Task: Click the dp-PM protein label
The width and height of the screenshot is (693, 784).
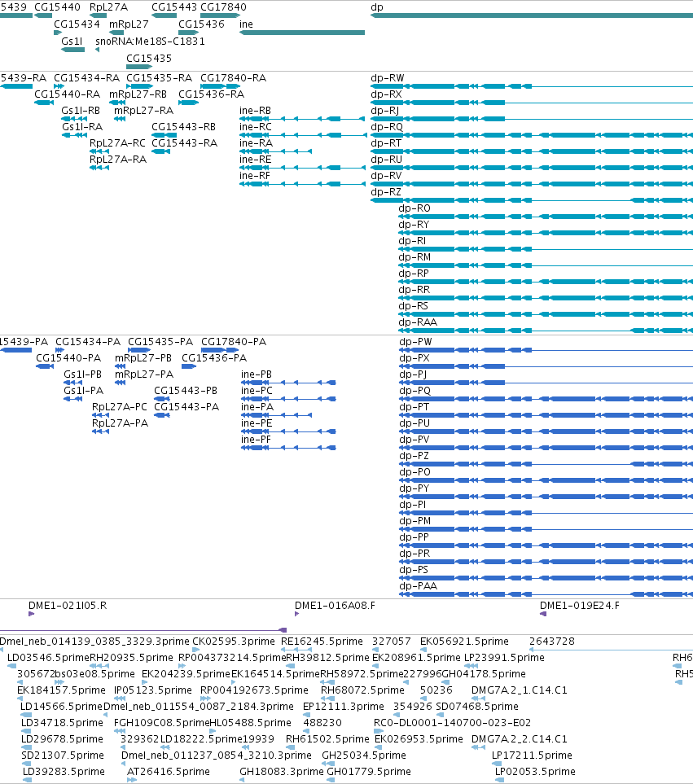Action: (x=415, y=520)
